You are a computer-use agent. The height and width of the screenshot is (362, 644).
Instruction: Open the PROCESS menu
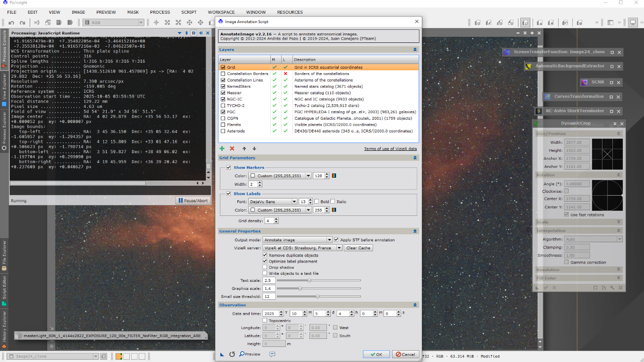(x=160, y=12)
